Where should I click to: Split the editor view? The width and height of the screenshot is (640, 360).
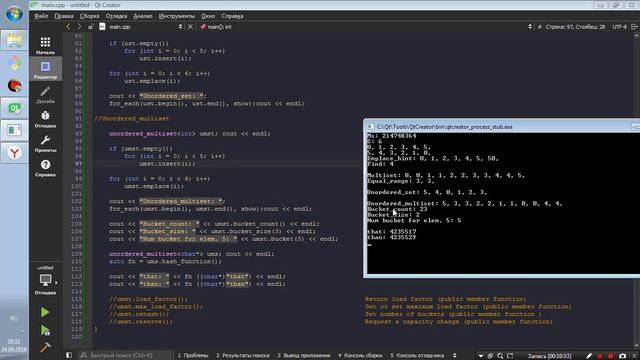634,27
